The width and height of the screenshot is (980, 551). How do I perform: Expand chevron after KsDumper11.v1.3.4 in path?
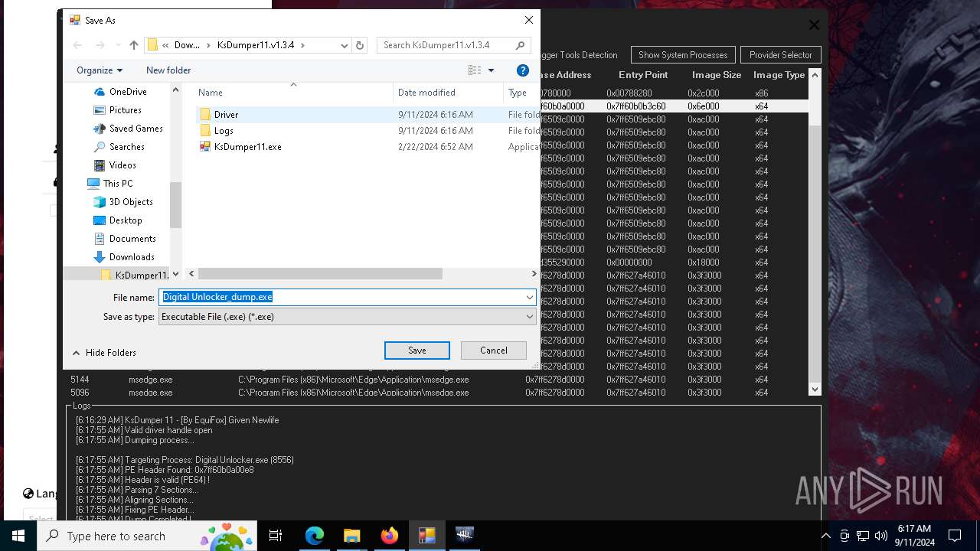coord(302,45)
